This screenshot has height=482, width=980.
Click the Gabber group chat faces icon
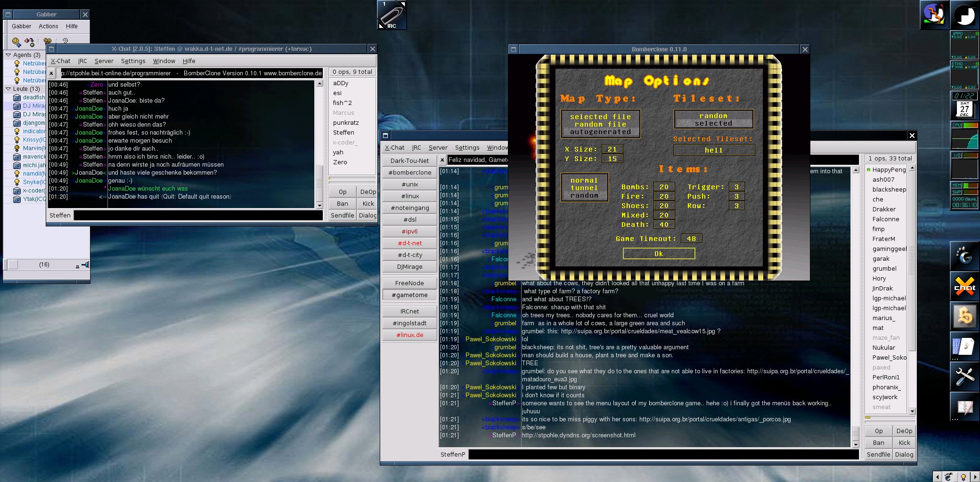pos(48,41)
